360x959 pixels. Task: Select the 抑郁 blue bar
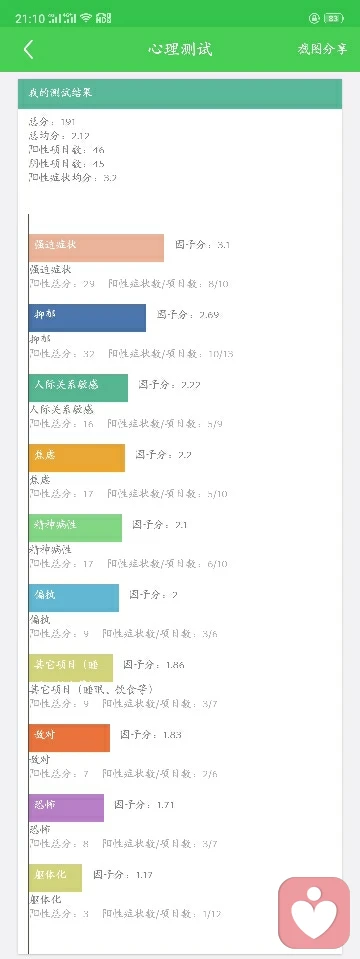pos(87,318)
